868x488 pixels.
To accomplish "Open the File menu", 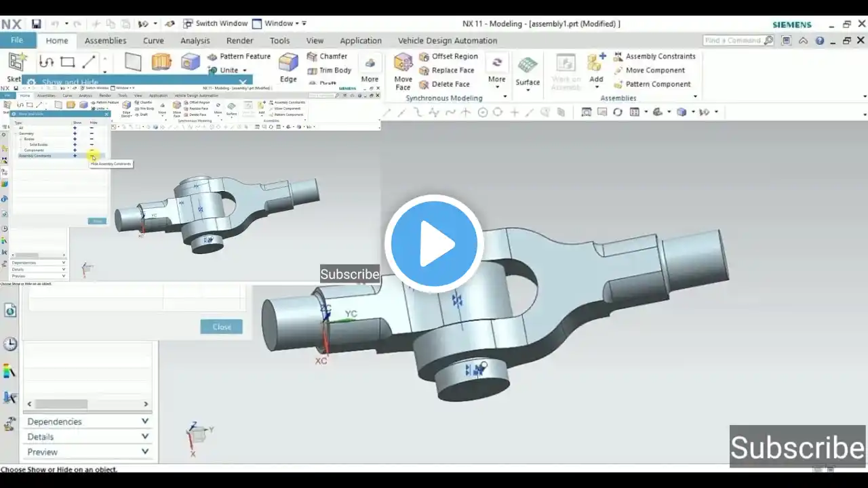I will point(17,41).
